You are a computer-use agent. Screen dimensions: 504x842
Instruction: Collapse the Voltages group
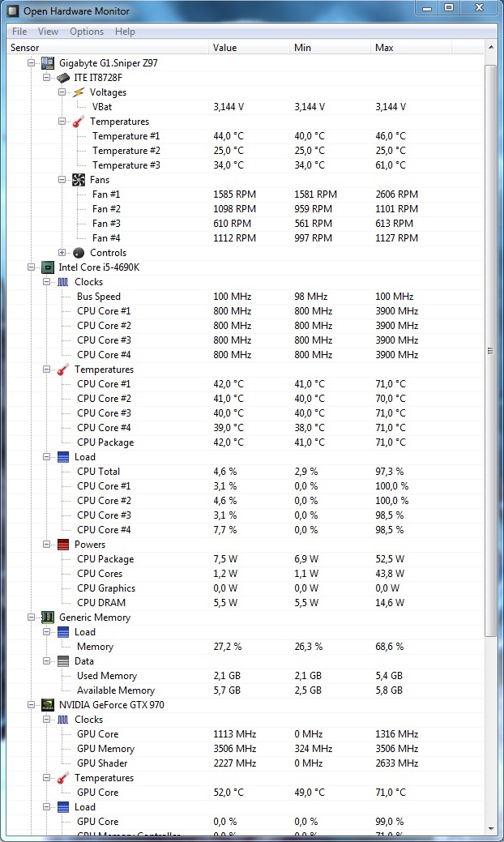tap(62, 92)
